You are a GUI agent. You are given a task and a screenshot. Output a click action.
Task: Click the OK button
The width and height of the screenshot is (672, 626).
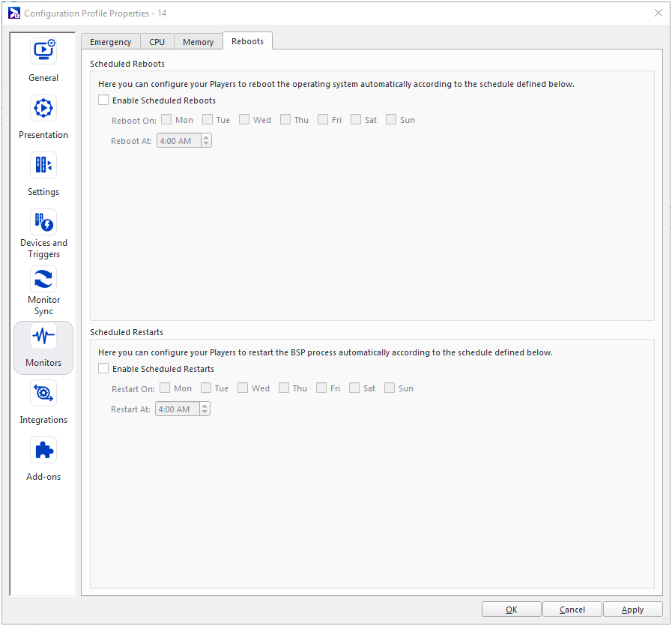(511, 610)
